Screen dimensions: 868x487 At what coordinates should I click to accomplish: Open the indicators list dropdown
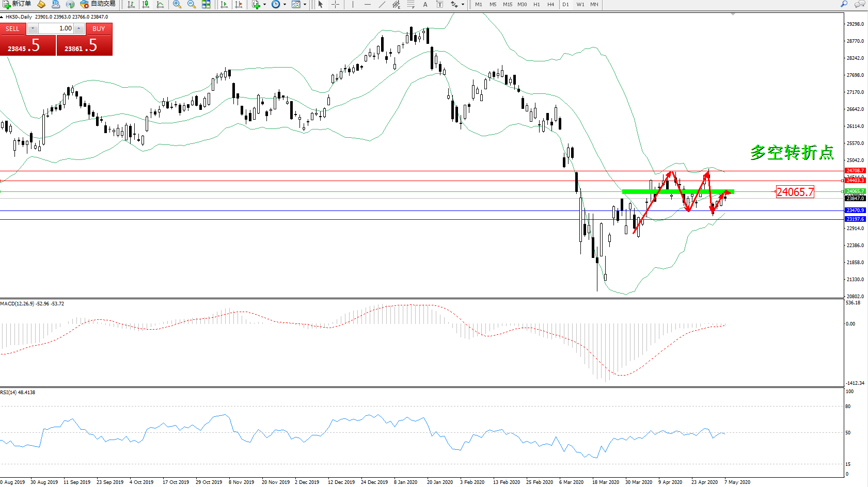[x=265, y=4]
